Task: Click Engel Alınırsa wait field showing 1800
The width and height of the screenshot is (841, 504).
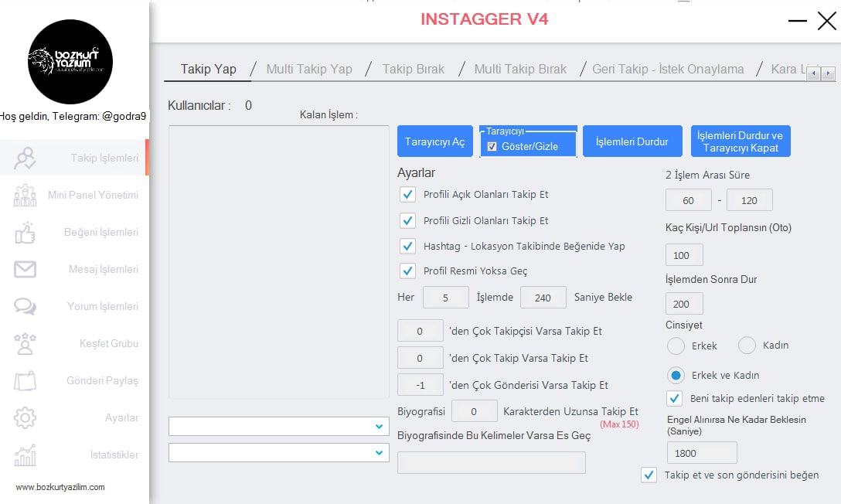Action: [702, 453]
